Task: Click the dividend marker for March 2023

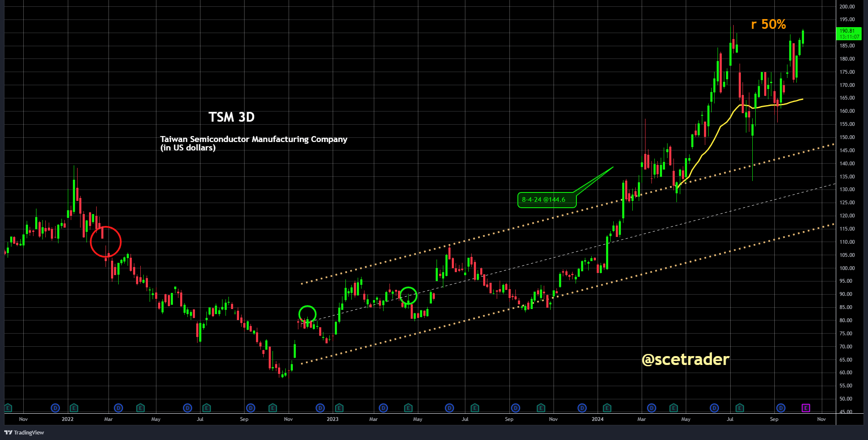Action: click(x=384, y=408)
